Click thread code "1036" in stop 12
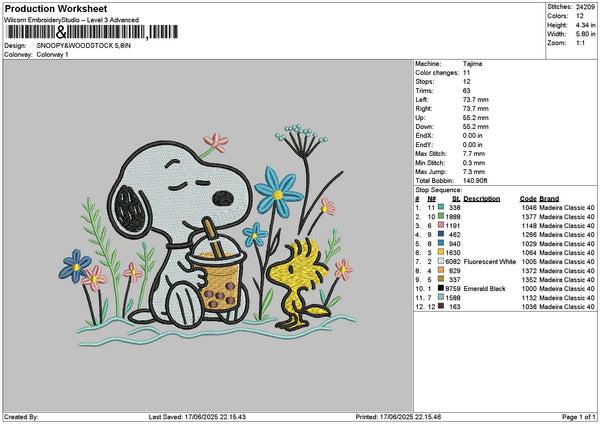The image size is (600, 424). [529, 307]
